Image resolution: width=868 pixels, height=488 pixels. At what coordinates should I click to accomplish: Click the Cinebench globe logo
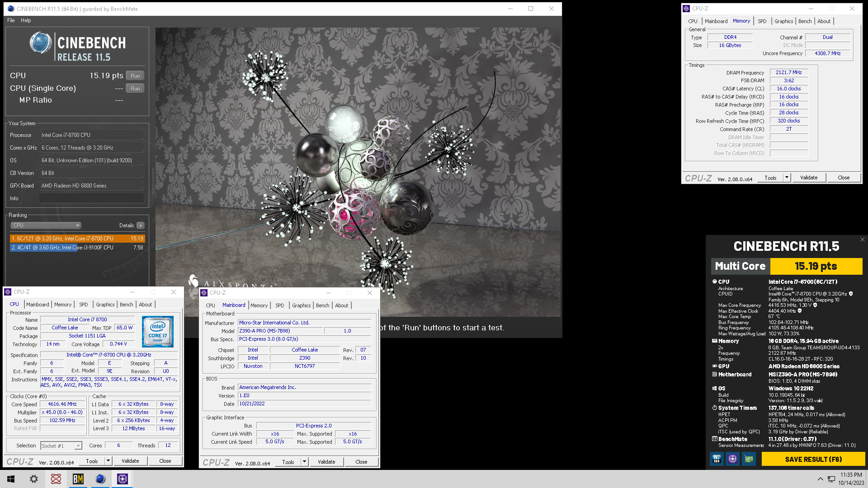click(x=40, y=43)
